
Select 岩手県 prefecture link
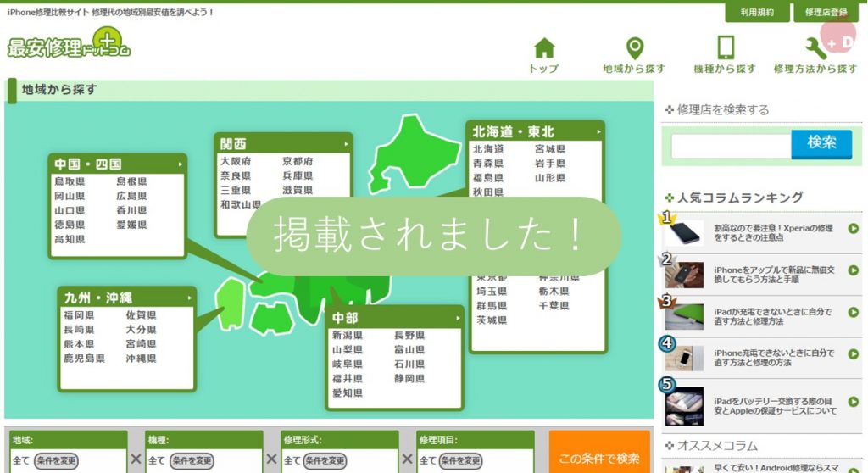coord(549,164)
